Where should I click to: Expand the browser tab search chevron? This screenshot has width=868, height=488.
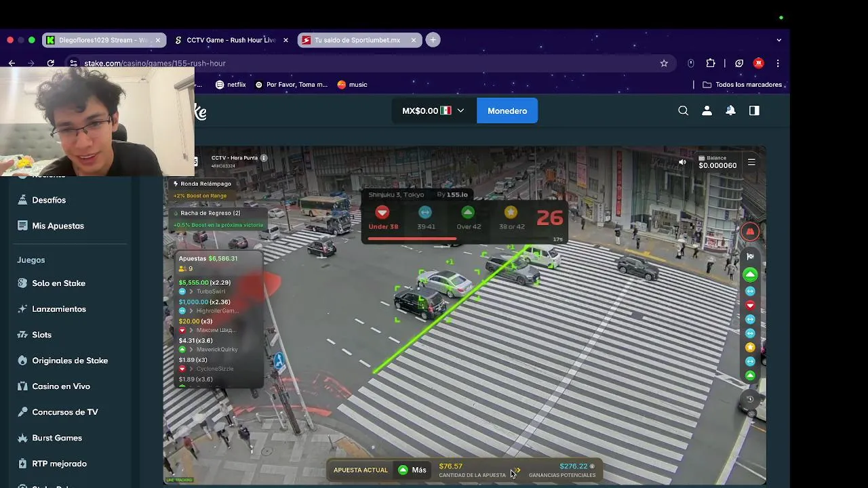click(x=778, y=40)
